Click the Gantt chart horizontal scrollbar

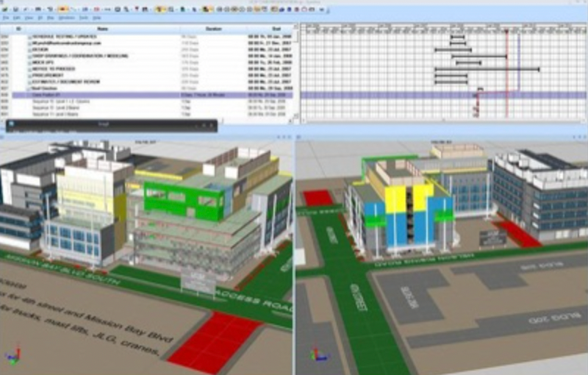pos(445,121)
